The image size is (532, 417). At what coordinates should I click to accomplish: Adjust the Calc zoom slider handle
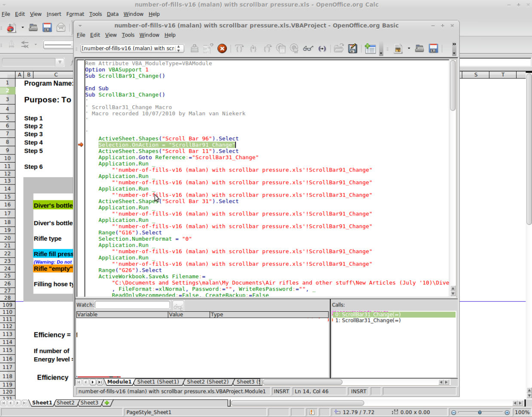[480, 412]
